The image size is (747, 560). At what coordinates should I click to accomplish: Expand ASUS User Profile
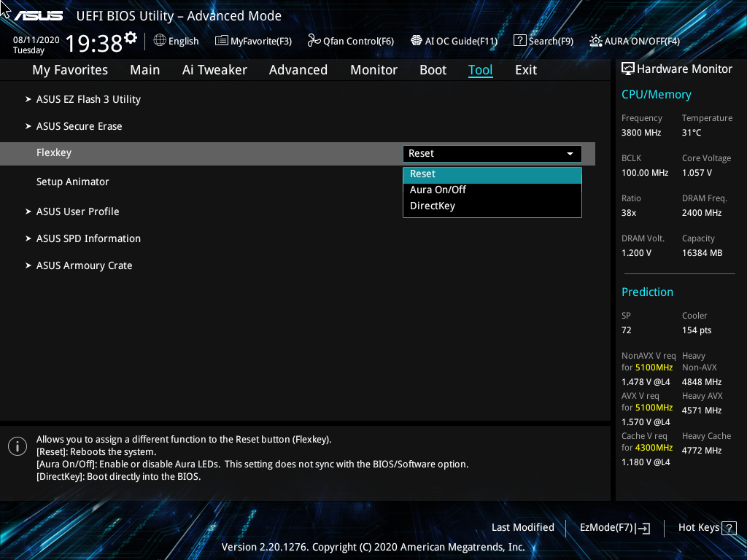[77, 211]
